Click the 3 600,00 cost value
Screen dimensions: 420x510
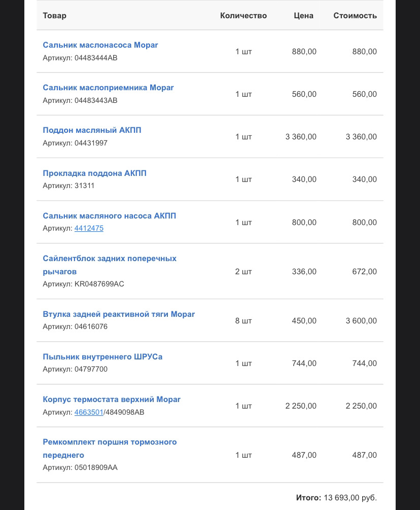(x=361, y=321)
